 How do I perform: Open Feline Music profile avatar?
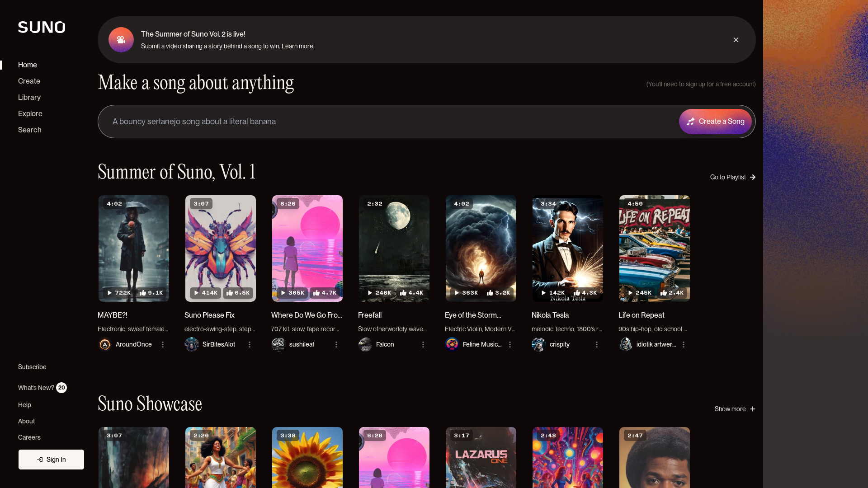(x=452, y=344)
